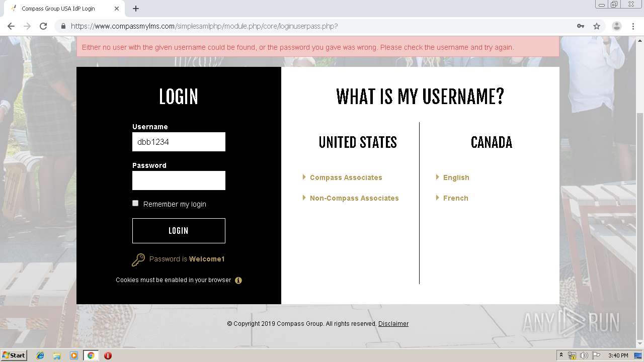Click the padlock site security icon
The image size is (644, 362).
[x=63, y=26]
